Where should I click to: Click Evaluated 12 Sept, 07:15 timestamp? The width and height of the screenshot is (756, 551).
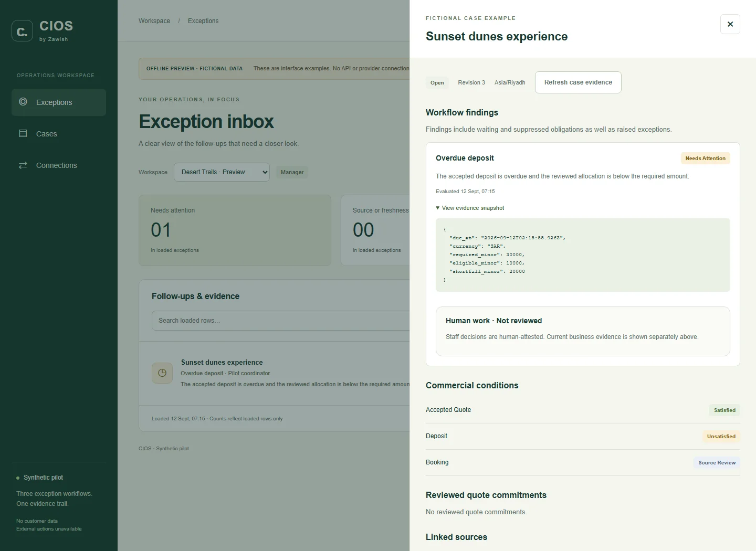[465, 192]
